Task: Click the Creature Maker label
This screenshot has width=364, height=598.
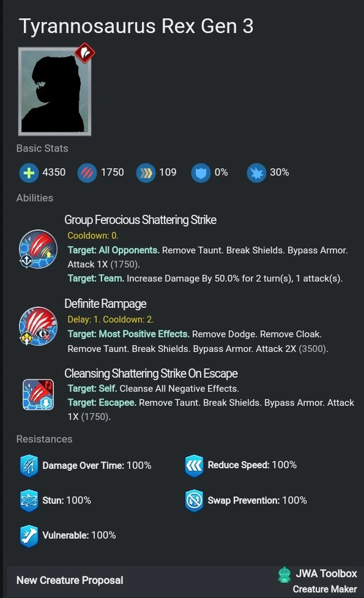Action: tap(324, 589)
